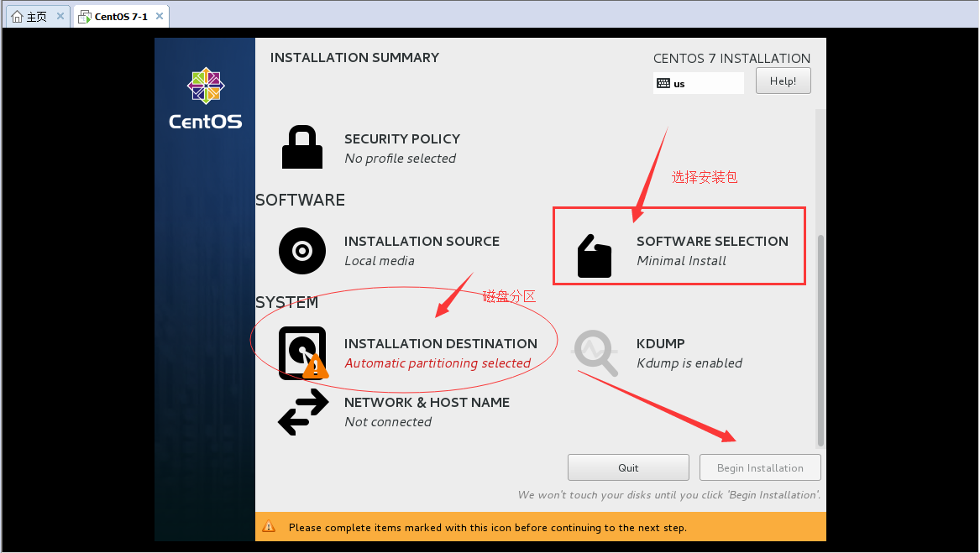
Task: Click the Help! button
Action: [x=783, y=81]
